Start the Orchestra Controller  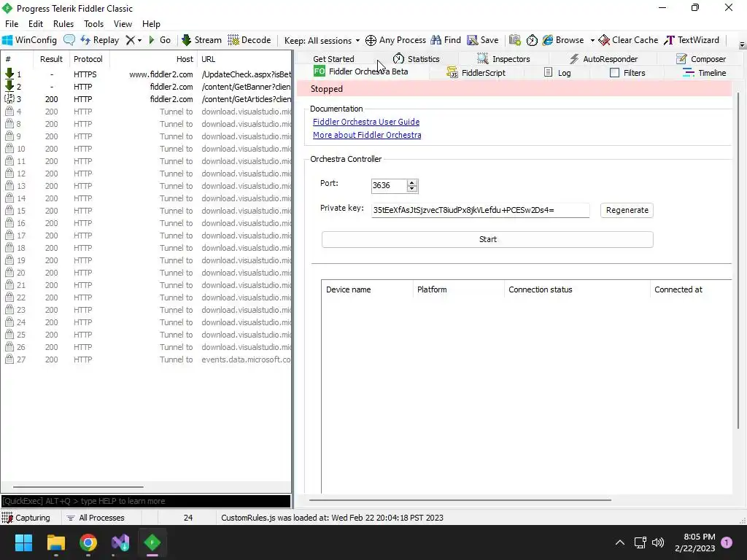click(487, 239)
